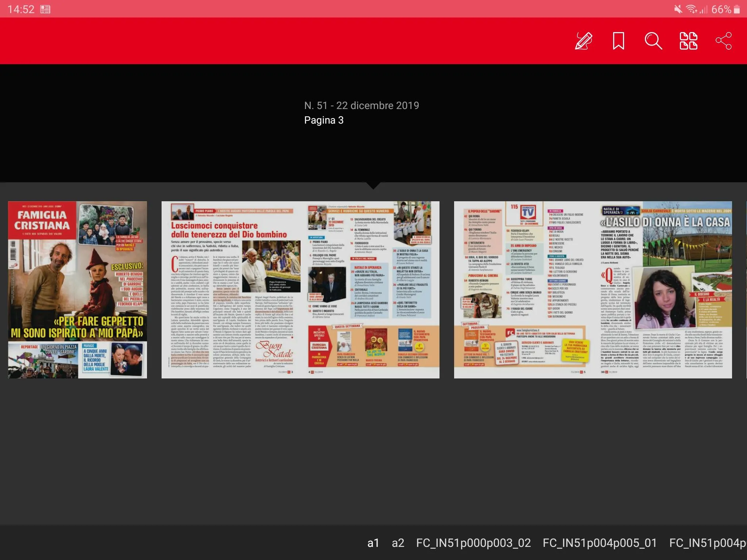This screenshot has height=560, width=747.
Task: Tap the 'N. 51 - 22 dicembre 2019' title
Action: 361,105
